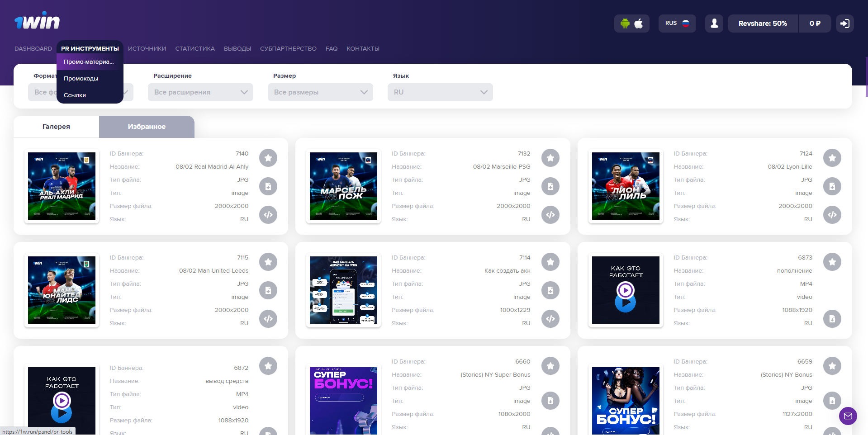Open NY Bonus banner thumbnail
Viewport: 868px width, 435px height.
pos(626,401)
